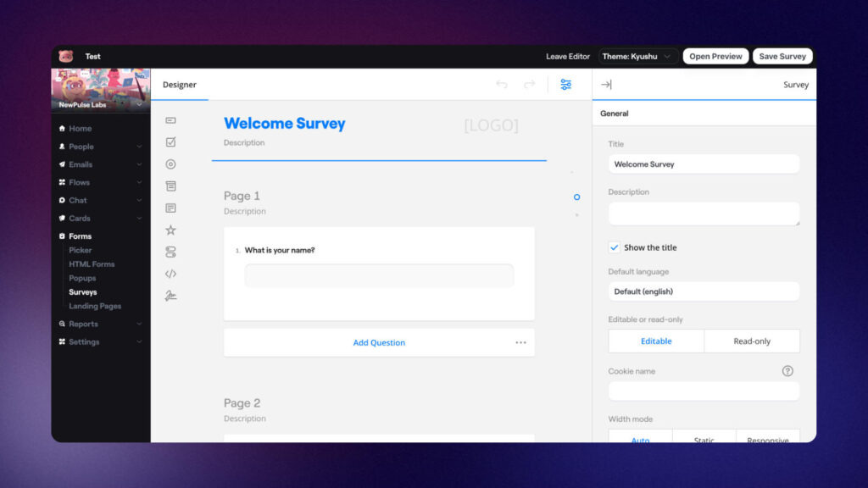Viewport: 868px width, 488px height.
Task: Open the Theme: Kyushu dropdown
Action: [x=636, y=56]
